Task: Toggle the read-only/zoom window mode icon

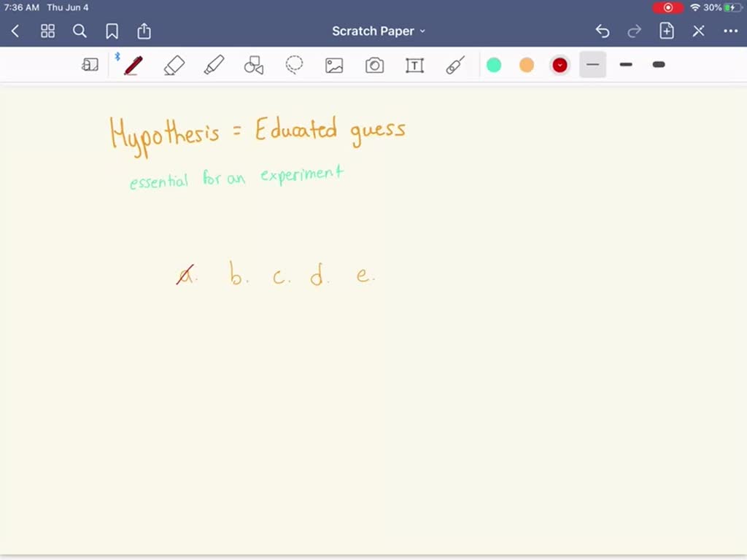Action: pos(90,66)
